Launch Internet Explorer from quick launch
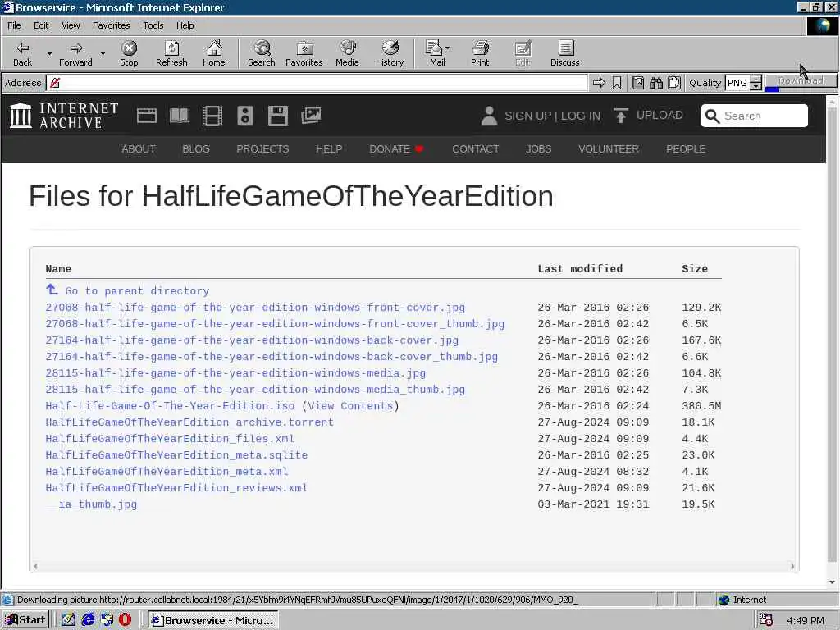This screenshot has height=630, width=840. [88, 620]
